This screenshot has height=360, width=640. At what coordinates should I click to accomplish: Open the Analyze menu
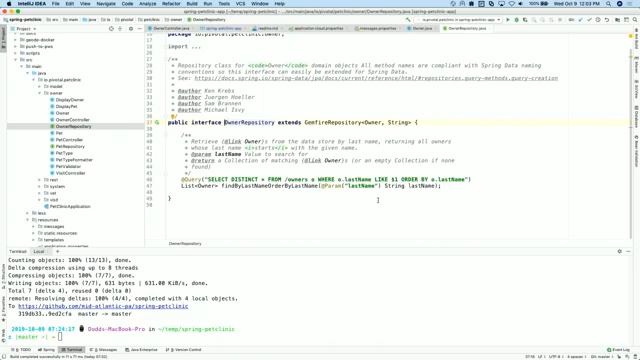(148, 4)
